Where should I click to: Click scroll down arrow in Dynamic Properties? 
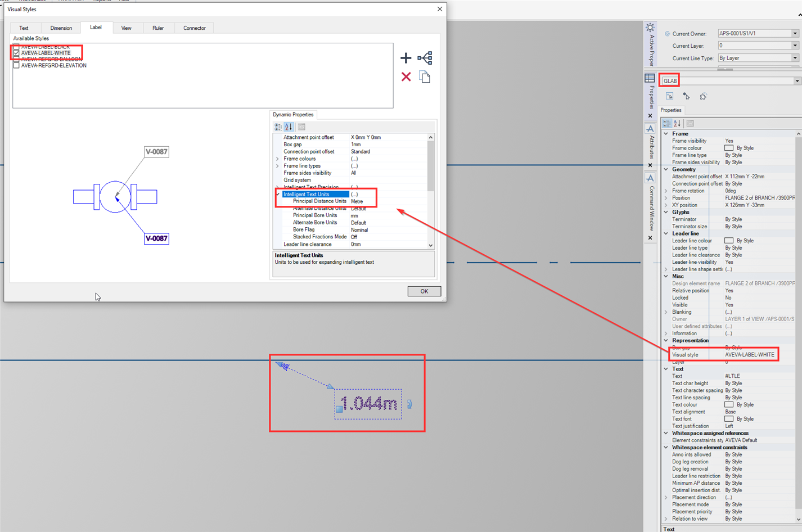pos(431,245)
